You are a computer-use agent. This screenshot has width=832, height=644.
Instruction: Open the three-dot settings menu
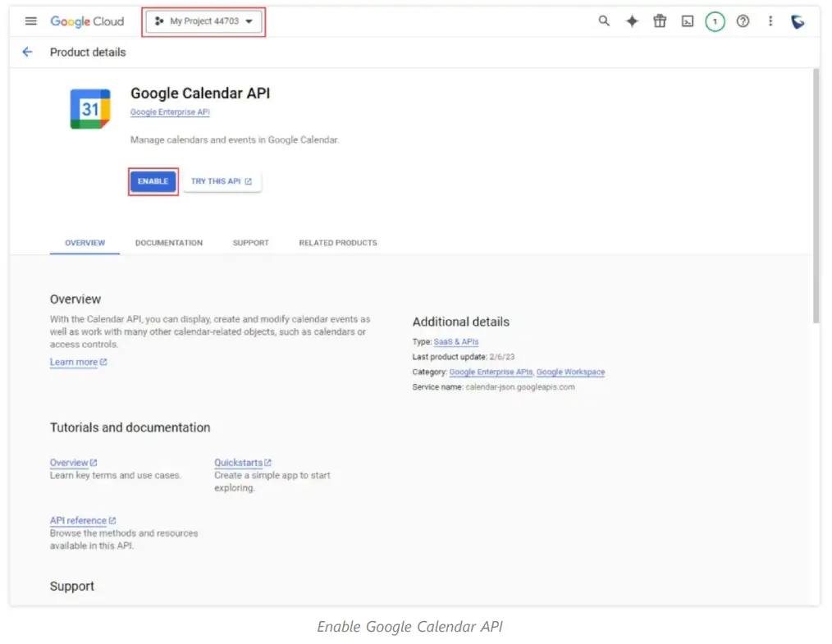pos(770,21)
